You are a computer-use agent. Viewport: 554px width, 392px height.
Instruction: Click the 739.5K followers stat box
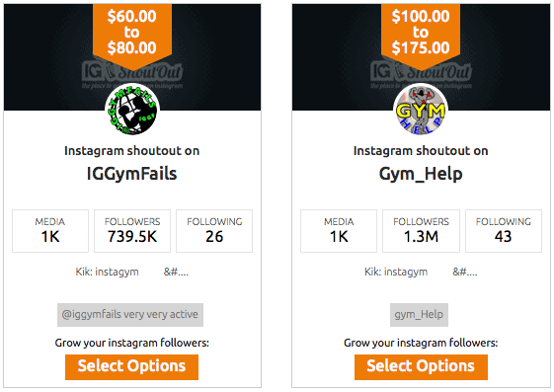click(132, 231)
